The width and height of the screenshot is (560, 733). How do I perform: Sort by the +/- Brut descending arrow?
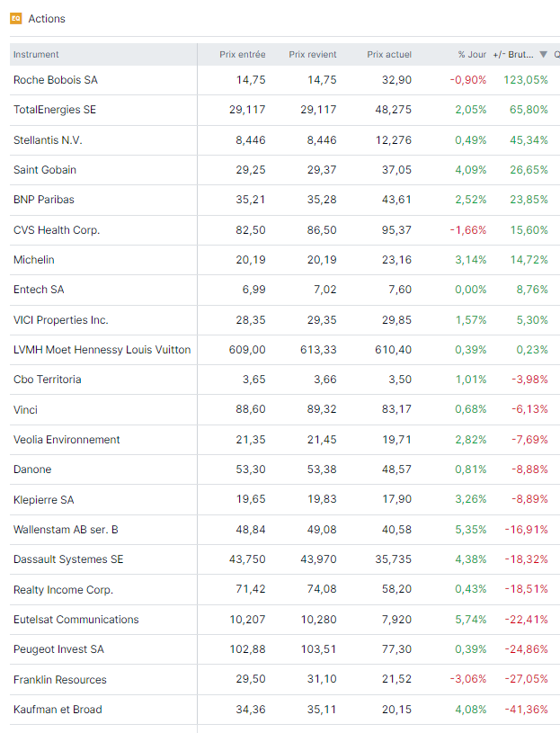click(x=543, y=55)
